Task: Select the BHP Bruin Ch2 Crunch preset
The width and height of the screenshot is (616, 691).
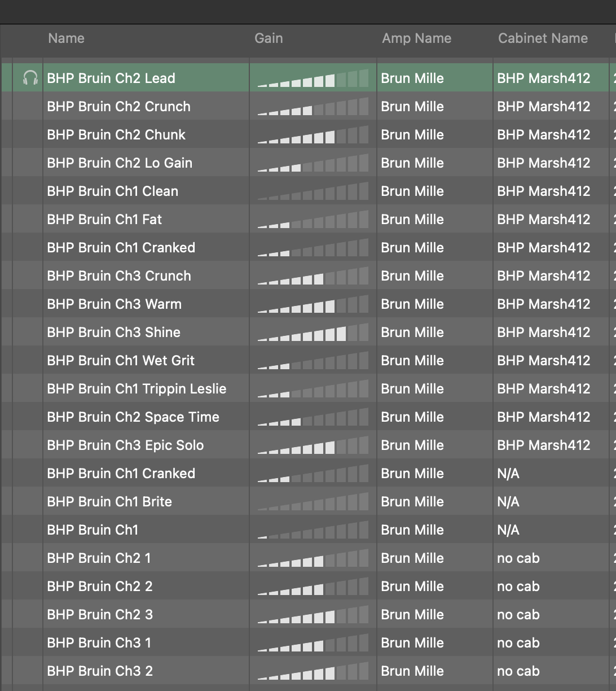Action: click(x=118, y=107)
